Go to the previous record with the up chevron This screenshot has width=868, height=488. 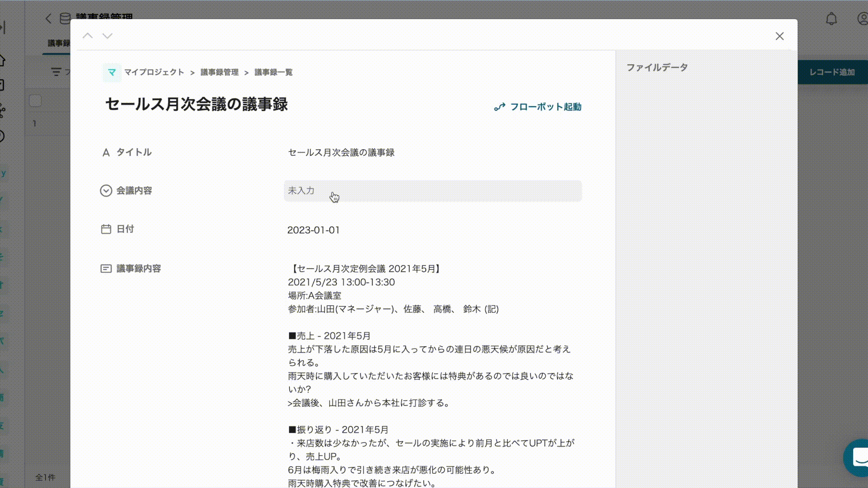(x=88, y=36)
